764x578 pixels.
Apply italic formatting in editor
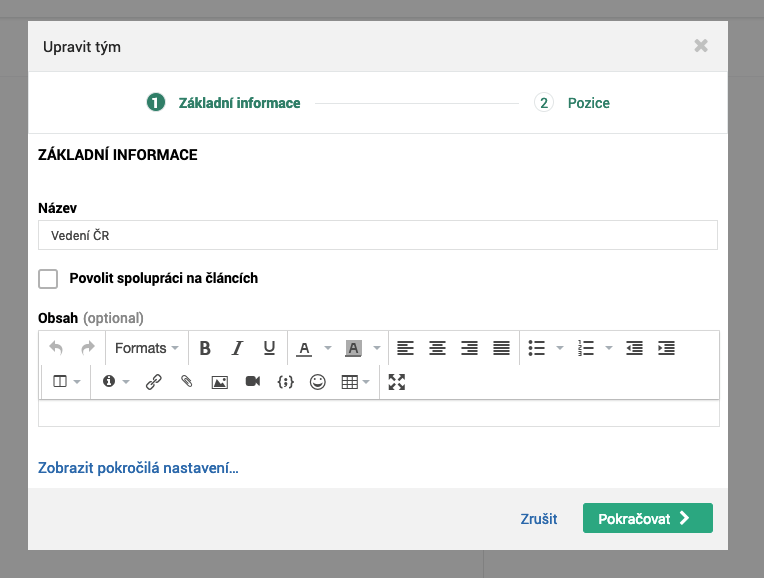coord(237,348)
